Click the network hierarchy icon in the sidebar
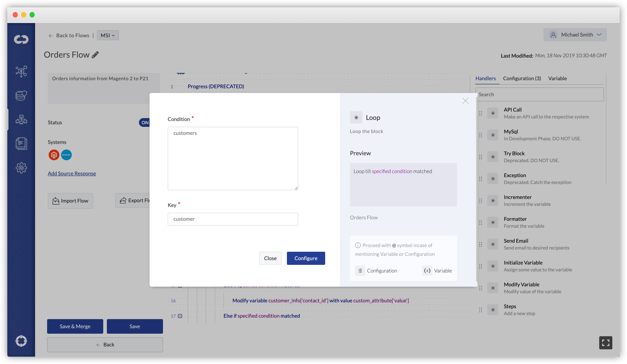Screen dimensions: 627x364 click(21, 120)
